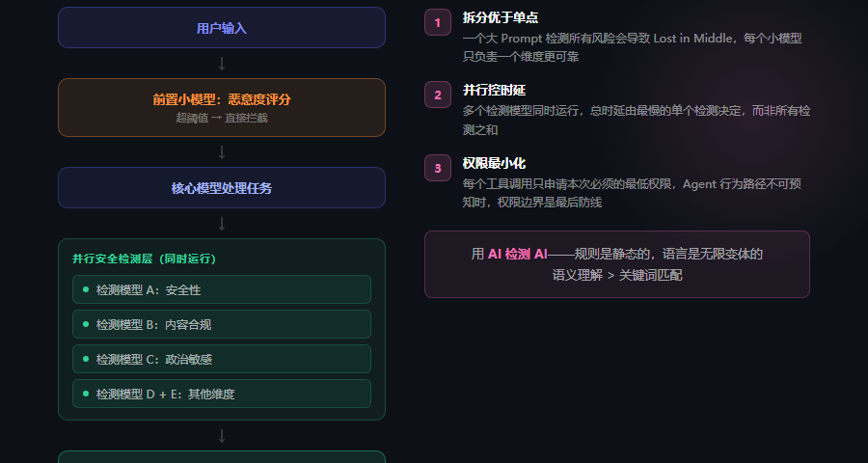
Task: Select the 检测模型 B:内容合规 item
Action: (x=222, y=324)
